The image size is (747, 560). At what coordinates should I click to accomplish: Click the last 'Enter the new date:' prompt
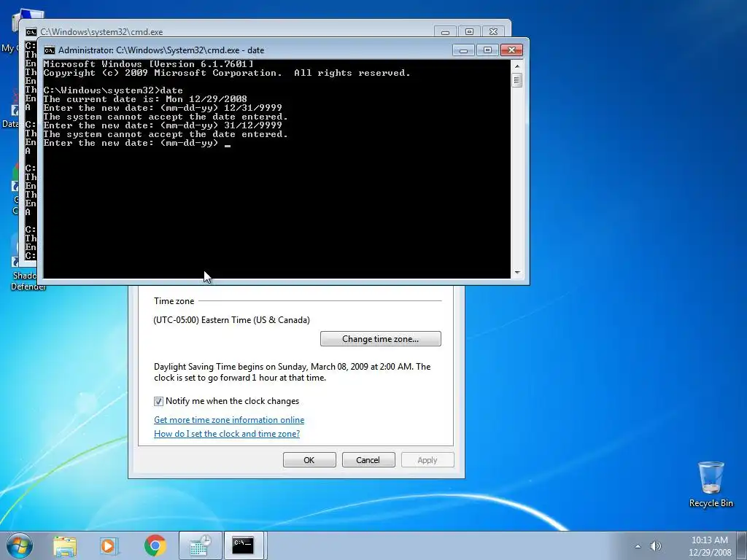click(x=131, y=144)
